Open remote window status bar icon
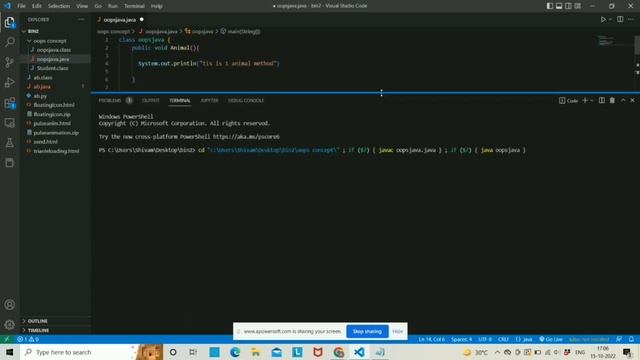 7,339
